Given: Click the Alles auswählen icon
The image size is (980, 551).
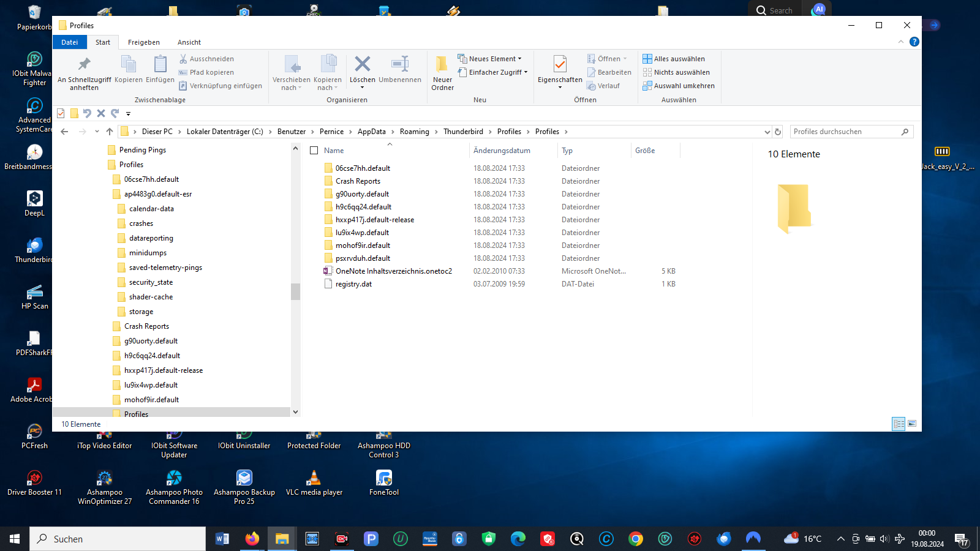Looking at the screenshot, I should click(x=647, y=59).
